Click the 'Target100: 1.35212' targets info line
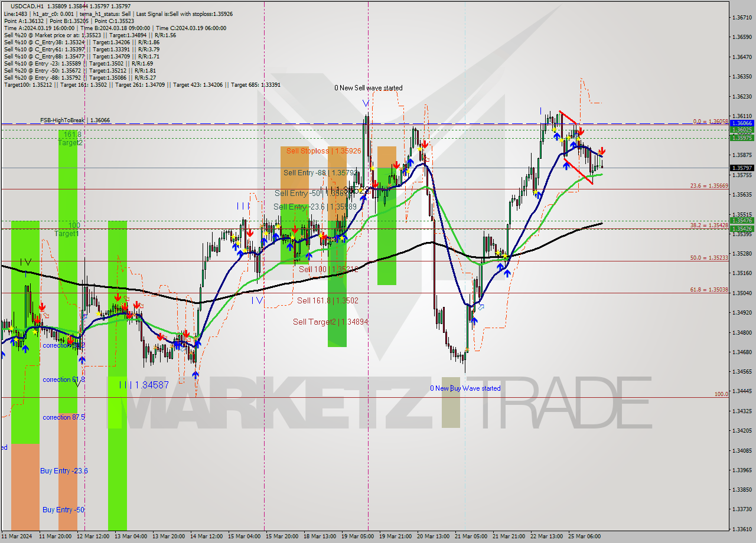This screenshot has width=756, height=543. [142, 85]
